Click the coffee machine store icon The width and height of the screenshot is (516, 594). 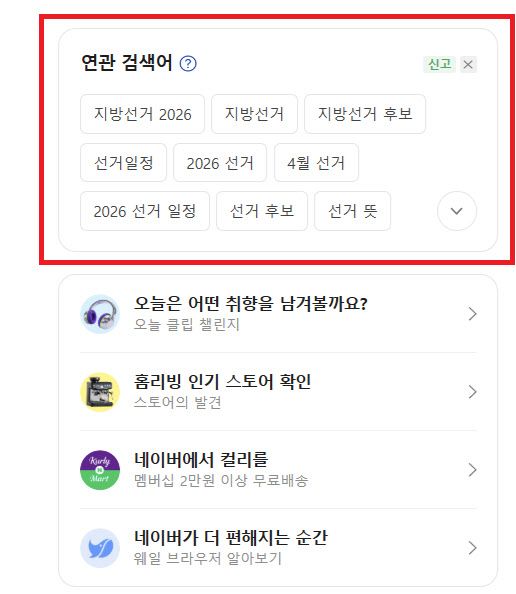pos(100,392)
